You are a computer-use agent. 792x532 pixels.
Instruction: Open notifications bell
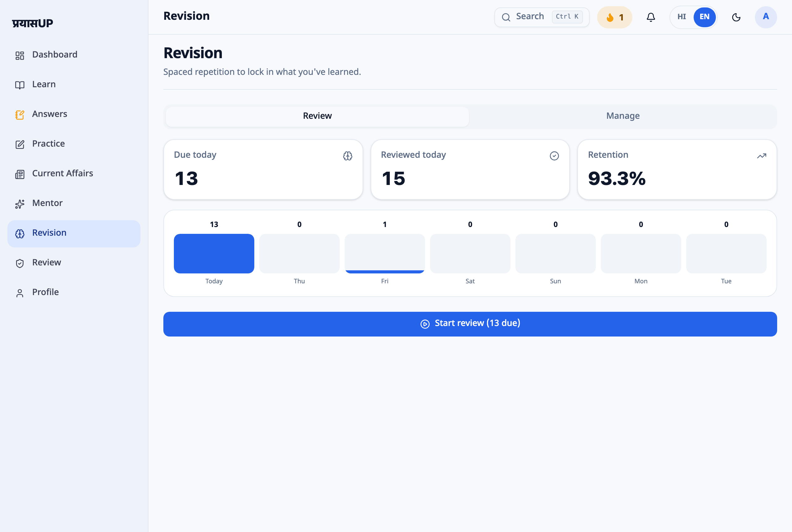coord(651,17)
